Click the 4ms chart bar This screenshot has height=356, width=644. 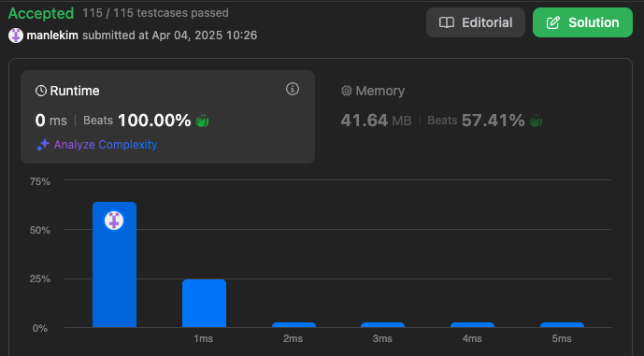(x=472, y=325)
